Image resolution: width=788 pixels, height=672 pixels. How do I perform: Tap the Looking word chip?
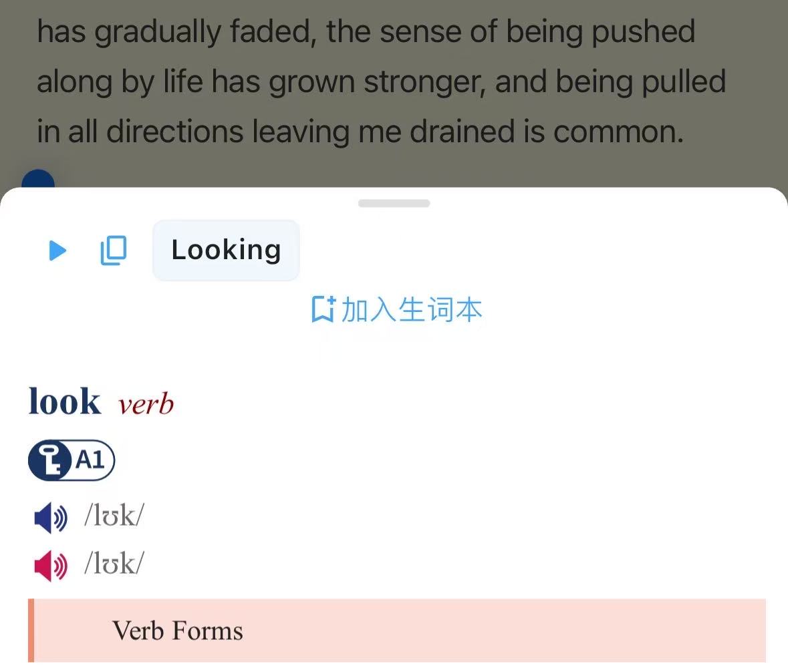click(x=226, y=250)
